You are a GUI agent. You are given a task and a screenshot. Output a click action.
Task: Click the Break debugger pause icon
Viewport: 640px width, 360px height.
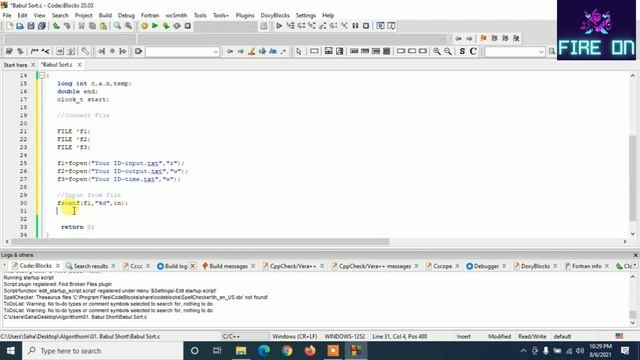click(x=355, y=26)
